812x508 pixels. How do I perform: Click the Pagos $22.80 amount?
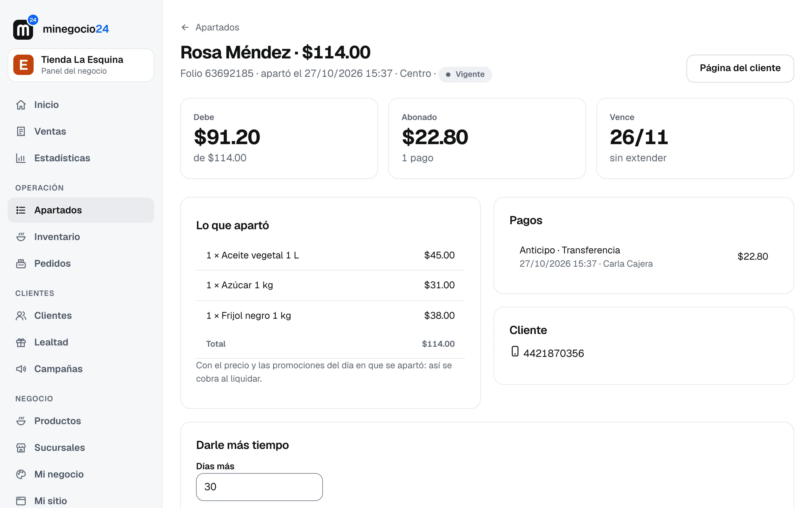[752, 257]
